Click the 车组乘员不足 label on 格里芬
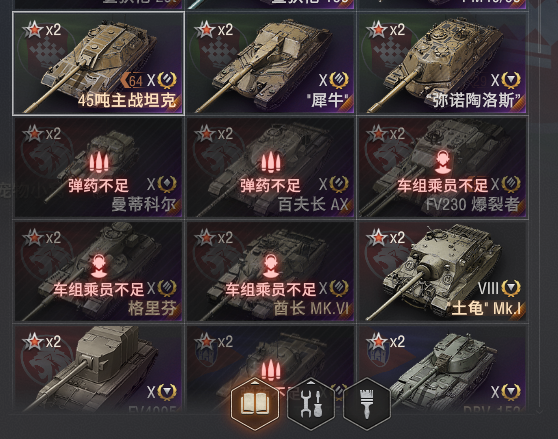This screenshot has height=439, width=558. click(99, 290)
